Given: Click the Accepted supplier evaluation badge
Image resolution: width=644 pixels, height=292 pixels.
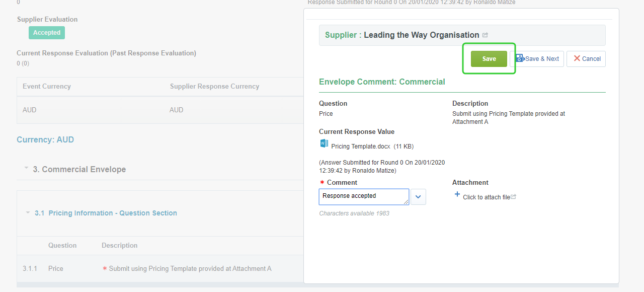Looking at the screenshot, I should (x=47, y=33).
